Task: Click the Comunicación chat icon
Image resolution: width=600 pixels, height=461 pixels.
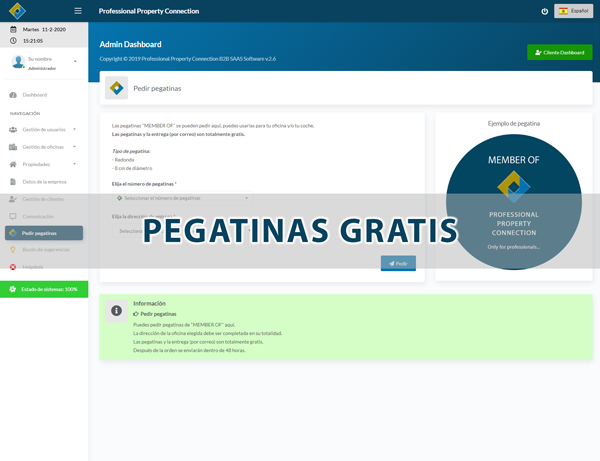Action: click(13, 217)
